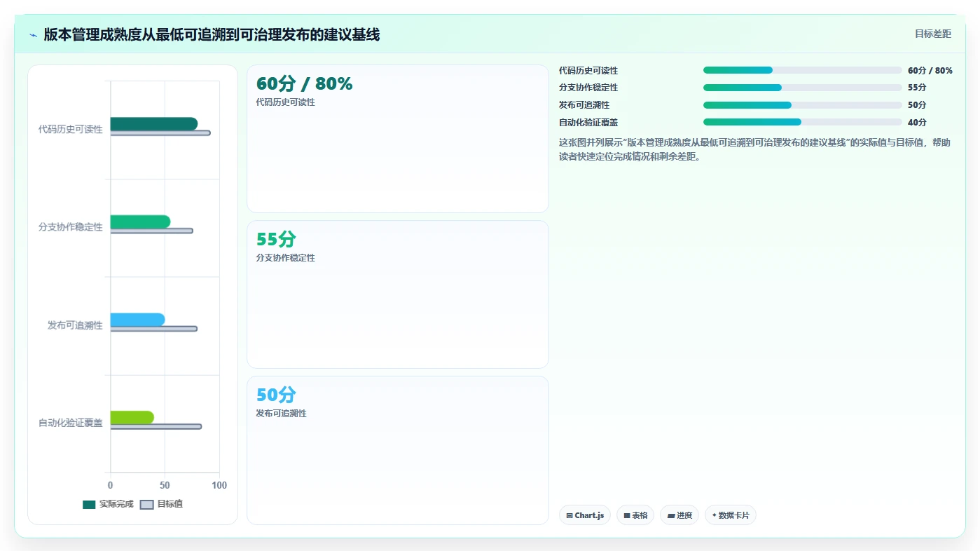Click the 发布可追溯性 progress bar

(x=803, y=105)
